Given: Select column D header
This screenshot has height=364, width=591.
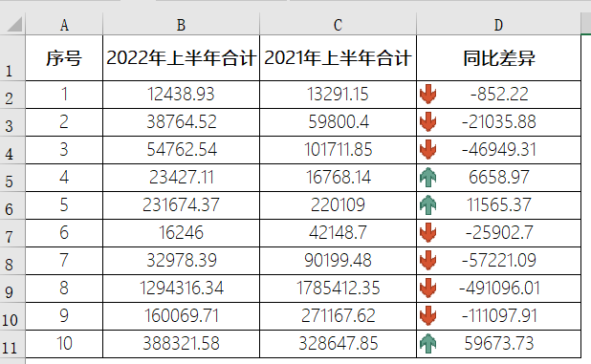Looking at the screenshot, I should tap(498, 25).
